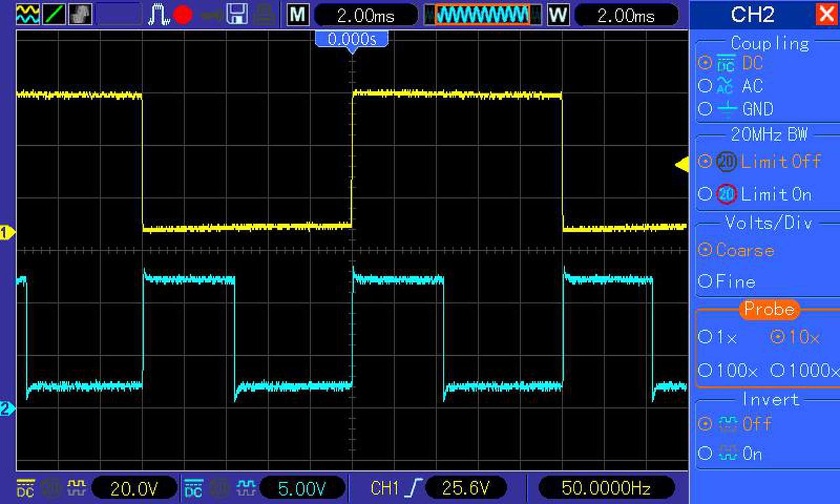Screen dimensions: 840x504
Task: Click the green diagonal line icon
Action: [x=54, y=14]
